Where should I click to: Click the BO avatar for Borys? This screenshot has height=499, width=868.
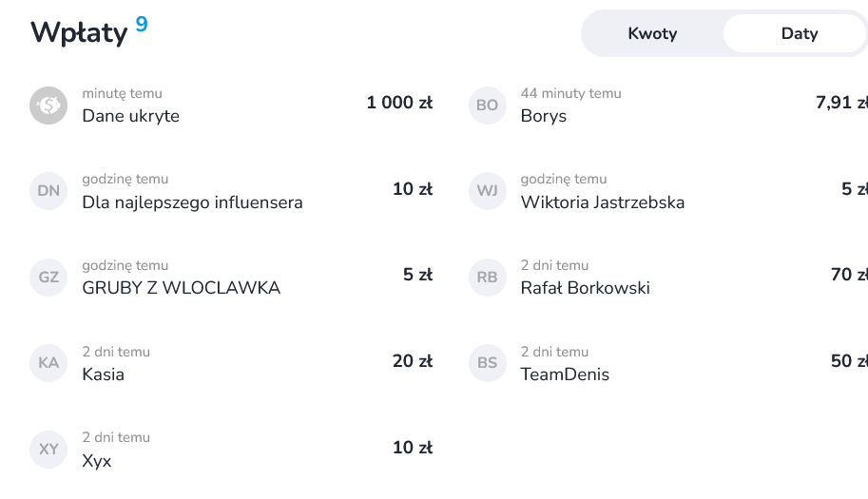pos(487,105)
